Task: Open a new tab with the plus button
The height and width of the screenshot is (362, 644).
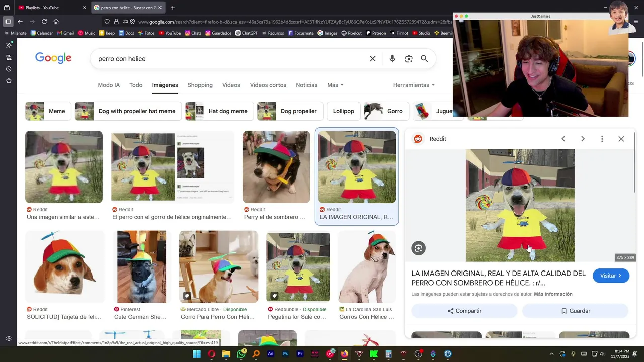Action: pyautogui.click(x=173, y=8)
